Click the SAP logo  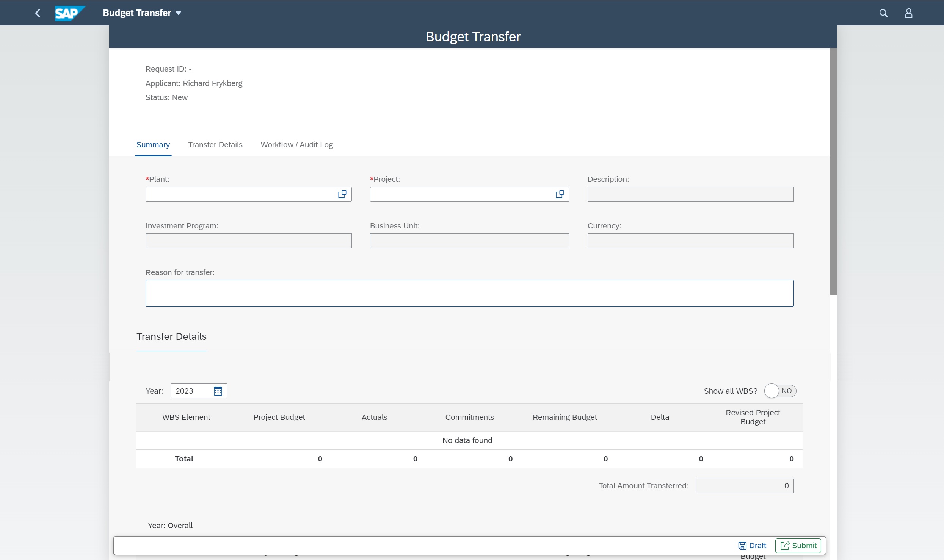(x=70, y=13)
